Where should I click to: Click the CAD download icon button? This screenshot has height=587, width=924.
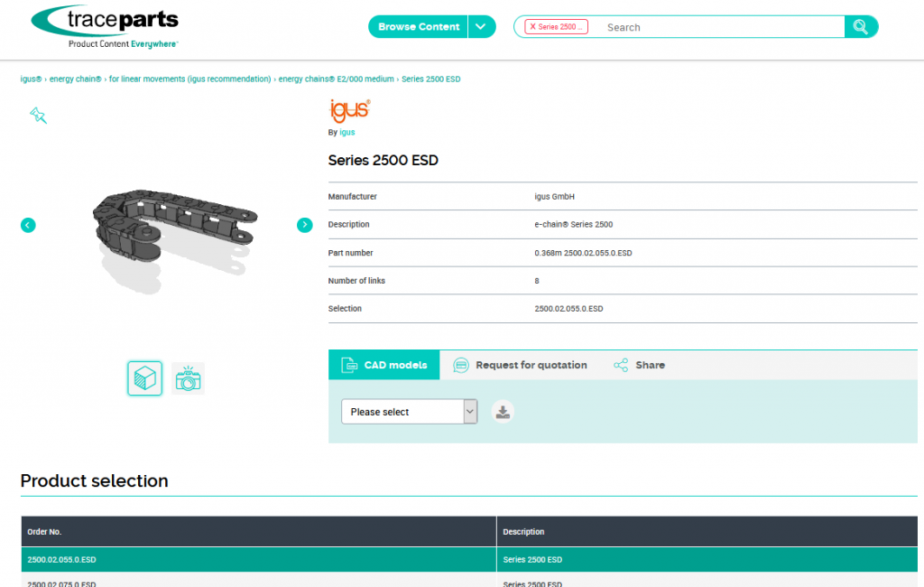(x=503, y=412)
